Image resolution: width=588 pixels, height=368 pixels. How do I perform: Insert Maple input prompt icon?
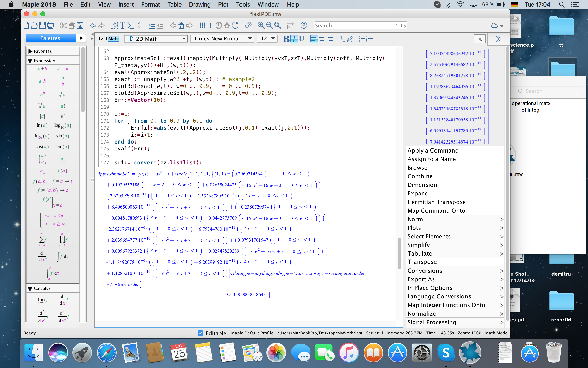tap(130, 25)
